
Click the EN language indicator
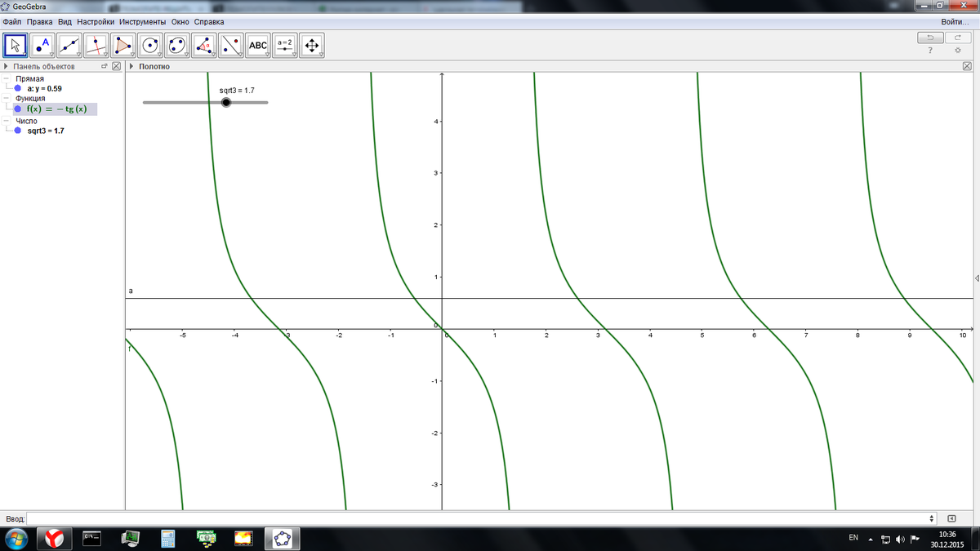853,538
